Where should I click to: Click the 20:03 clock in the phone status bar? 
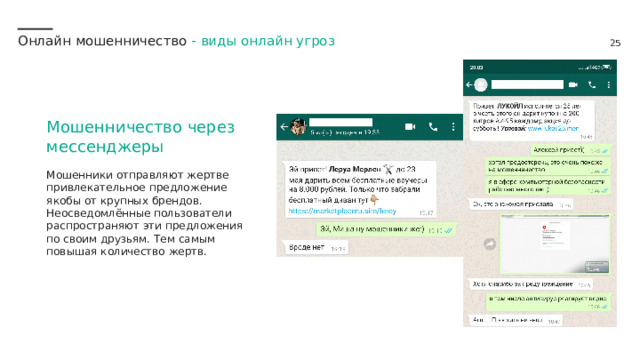click(476, 67)
